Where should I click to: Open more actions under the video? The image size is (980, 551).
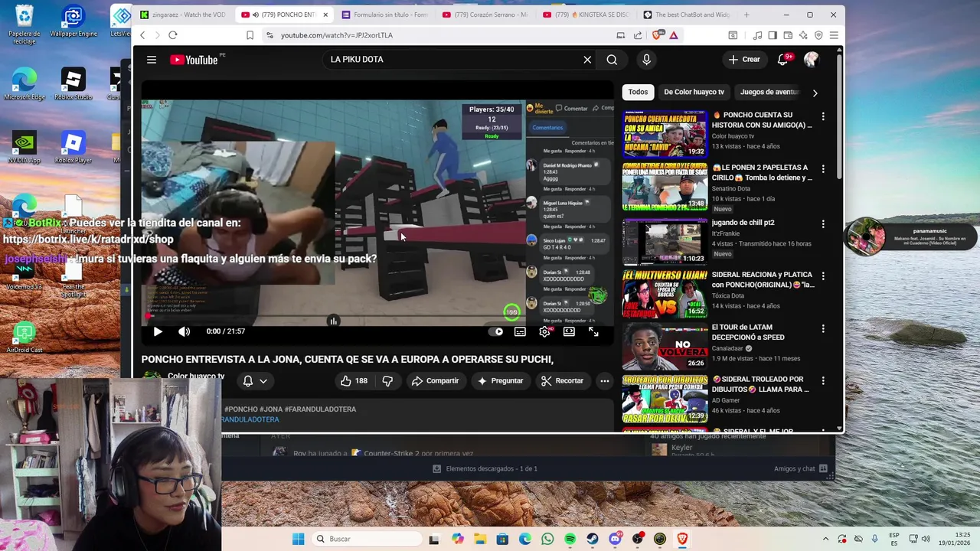[x=604, y=380]
